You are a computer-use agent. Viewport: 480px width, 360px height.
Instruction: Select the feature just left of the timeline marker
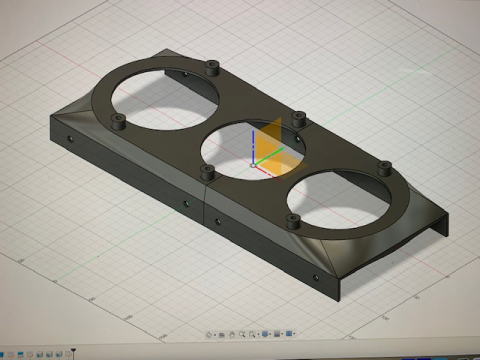click(x=68, y=355)
